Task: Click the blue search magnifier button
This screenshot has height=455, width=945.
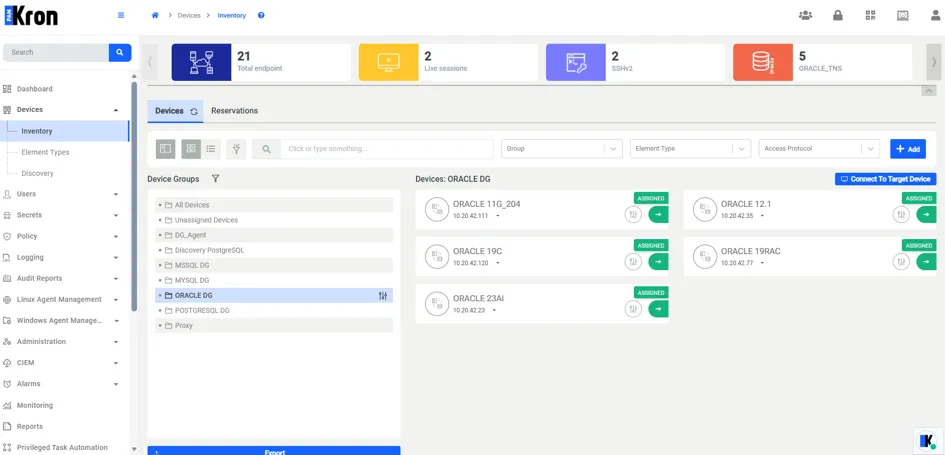Action: [x=120, y=52]
